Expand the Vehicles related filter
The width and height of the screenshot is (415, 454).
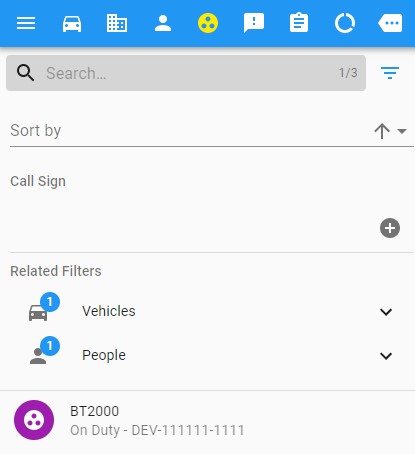386,312
